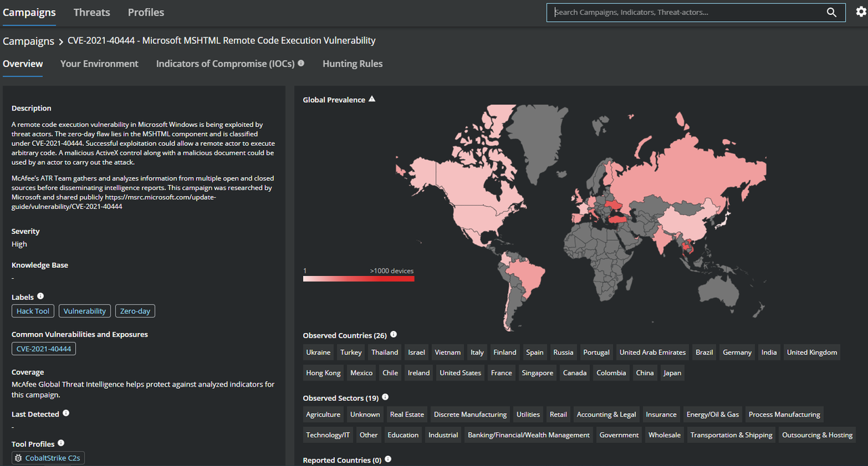868x466 pixels.
Task: Choose the Thailand country tag
Action: pyautogui.click(x=384, y=353)
